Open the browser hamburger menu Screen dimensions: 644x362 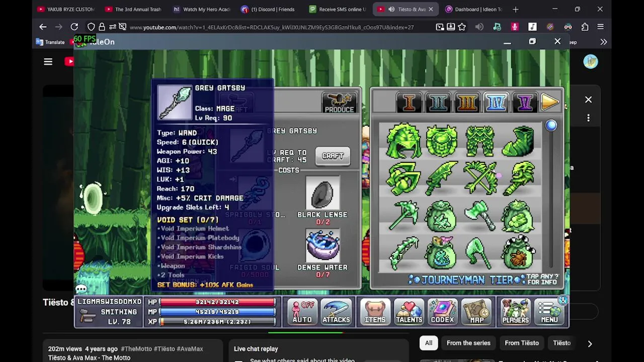point(600,27)
